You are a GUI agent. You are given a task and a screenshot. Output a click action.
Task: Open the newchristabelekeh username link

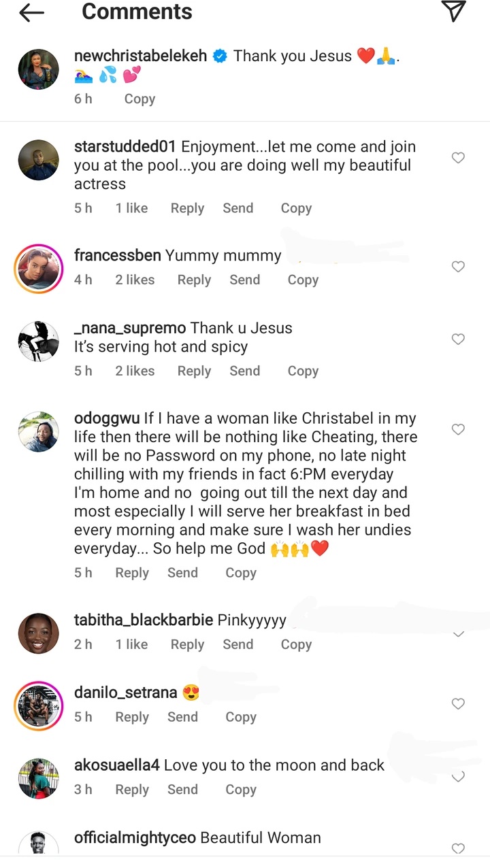[140, 56]
